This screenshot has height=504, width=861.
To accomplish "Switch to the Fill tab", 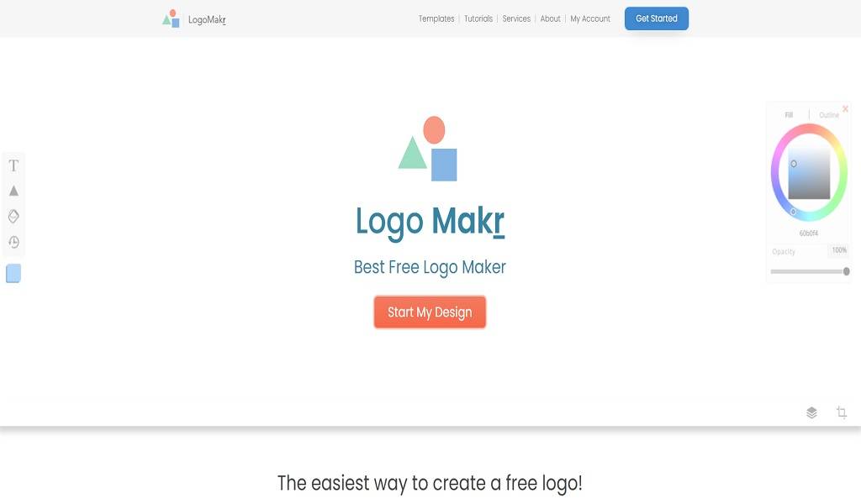I will click(x=789, y=115).
